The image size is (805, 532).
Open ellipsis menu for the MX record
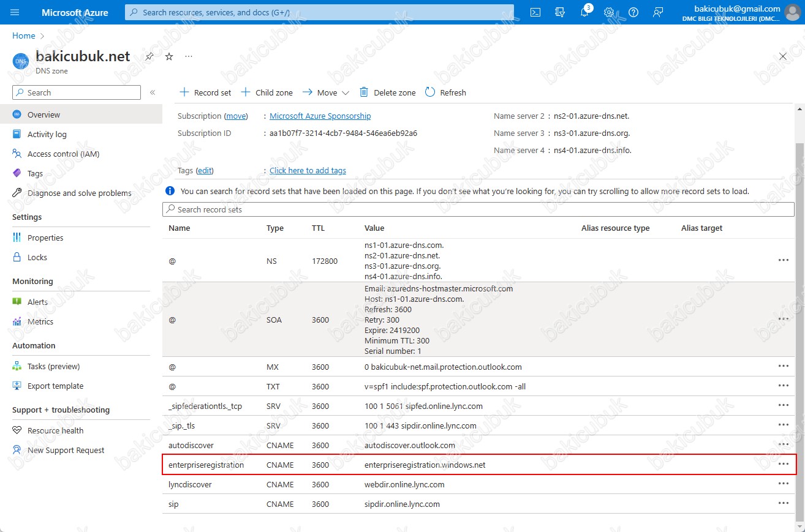click(x=783, y=366)
